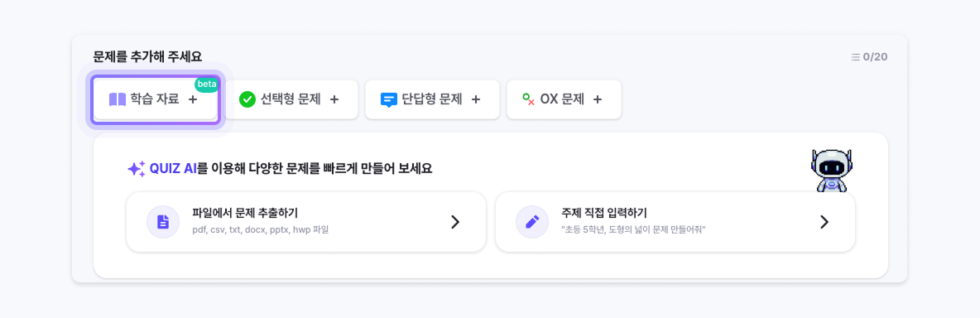Add a 선택형 문제 with its plus sign
Image resolution: width=980 pixels, height=318 pixels.
pyautogui.click(x=334, y=99)
